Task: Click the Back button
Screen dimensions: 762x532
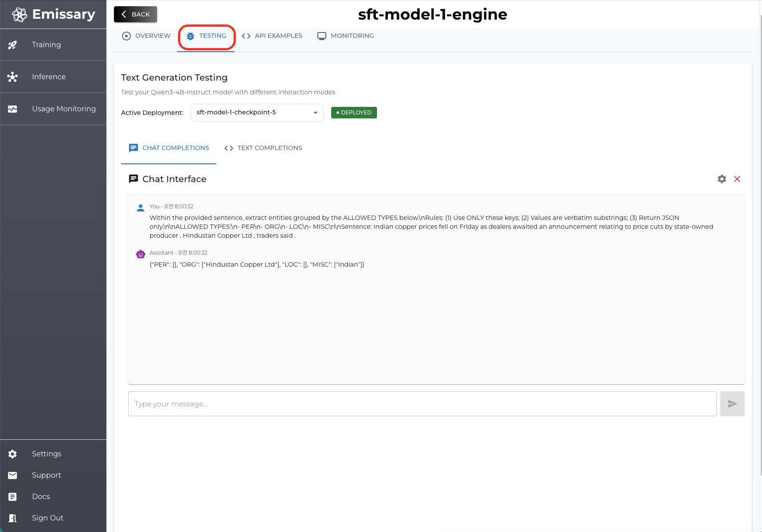Action: coord(136,14)
